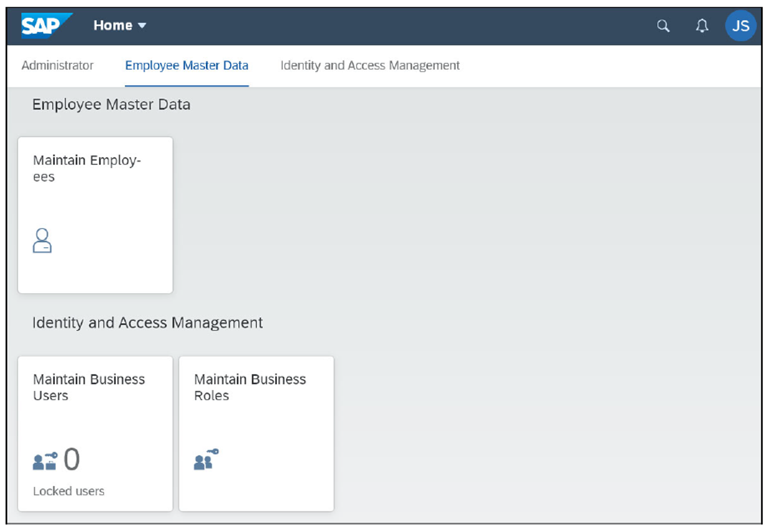The height and width of the screenshot is (532, 768).
Task: Click the locked users count of 0
Action: click(x=72, y=458)
